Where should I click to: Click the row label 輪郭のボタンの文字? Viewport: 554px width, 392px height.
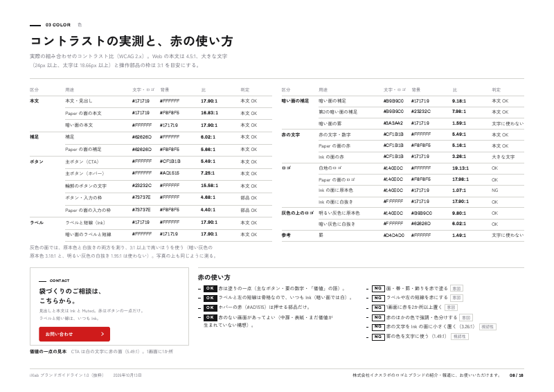click(86, 186)
